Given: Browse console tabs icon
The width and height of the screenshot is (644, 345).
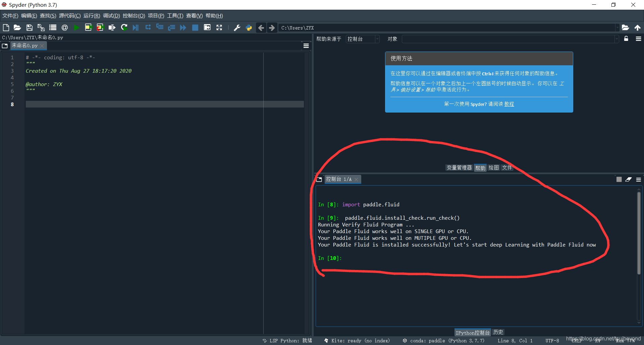Looking at the screenshot, I should click(319, 180).
